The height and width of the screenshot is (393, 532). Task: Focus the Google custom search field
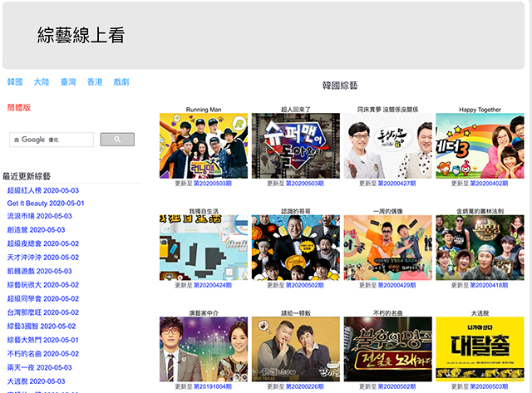click(x=52, y=140)
